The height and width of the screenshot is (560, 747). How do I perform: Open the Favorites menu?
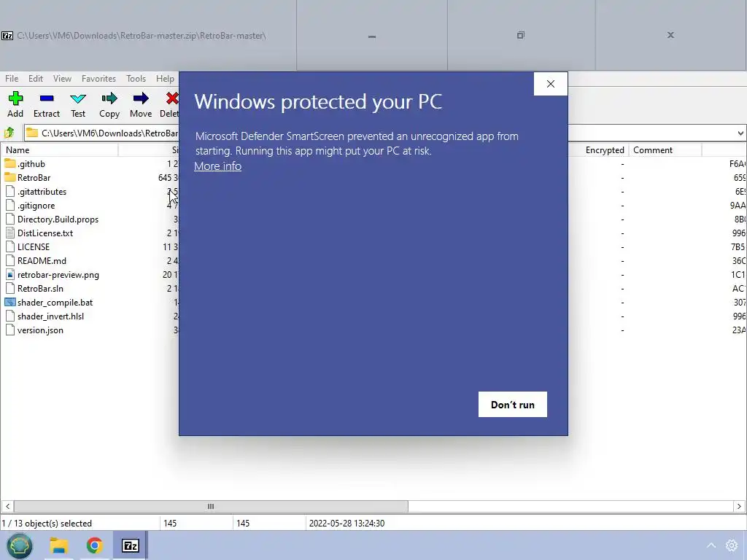click(98, 79)
